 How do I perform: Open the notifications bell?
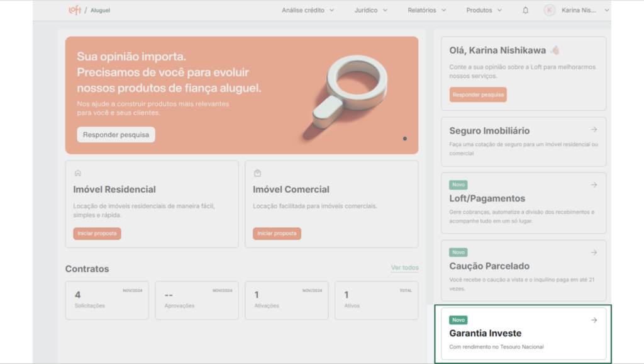pos(526,10)
